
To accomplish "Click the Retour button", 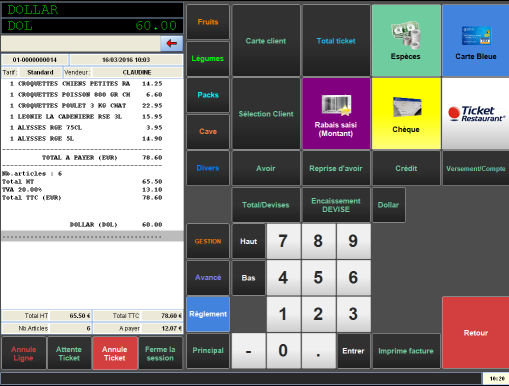I will point(476,333).
